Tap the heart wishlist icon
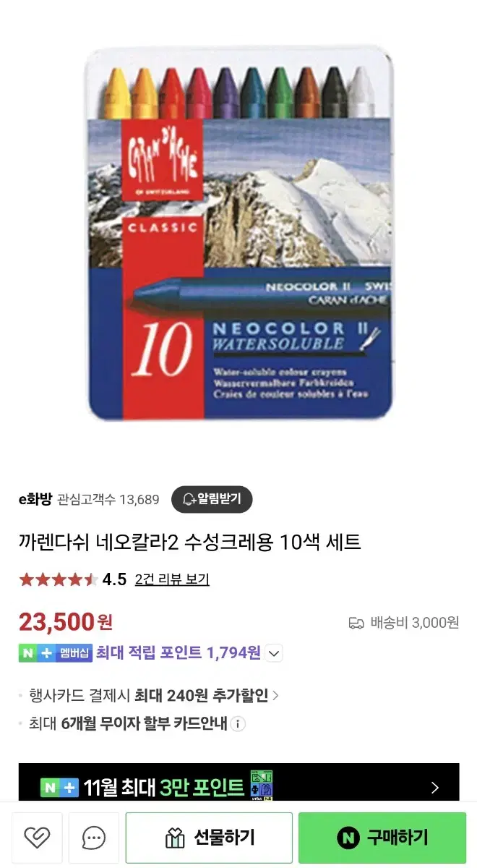Image resolution: width=477 pixels, height=868 pixels. 37,838
